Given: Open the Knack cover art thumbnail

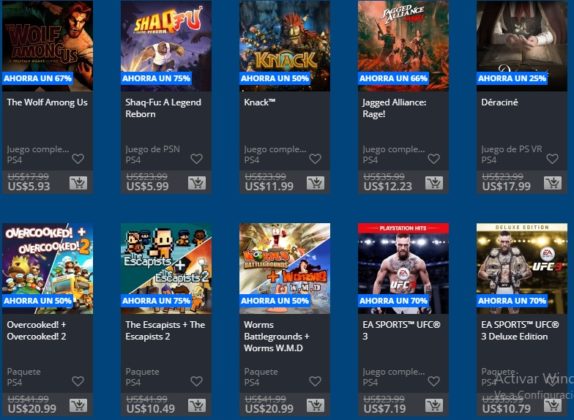Looking at the screenshot, I should pos(285,46).
